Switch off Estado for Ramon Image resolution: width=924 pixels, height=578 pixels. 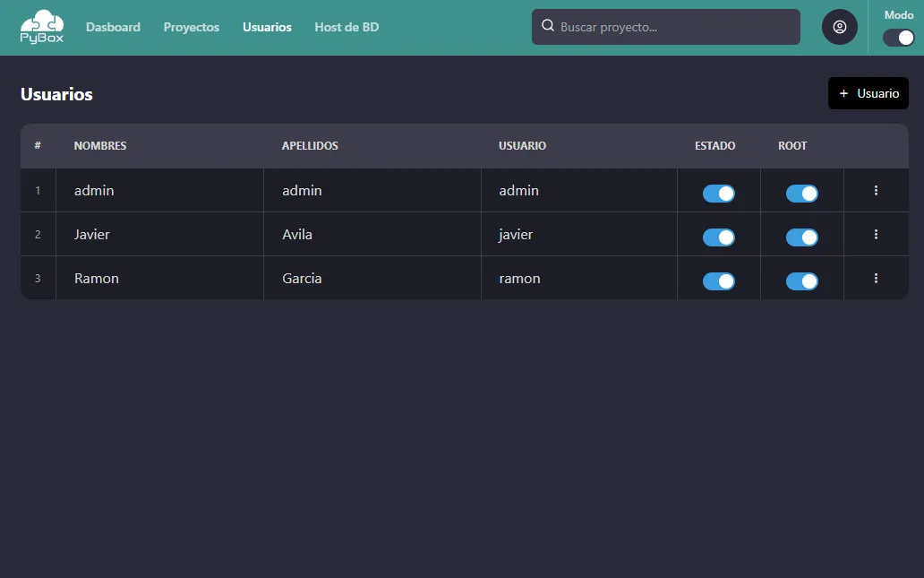click(718, 280)
